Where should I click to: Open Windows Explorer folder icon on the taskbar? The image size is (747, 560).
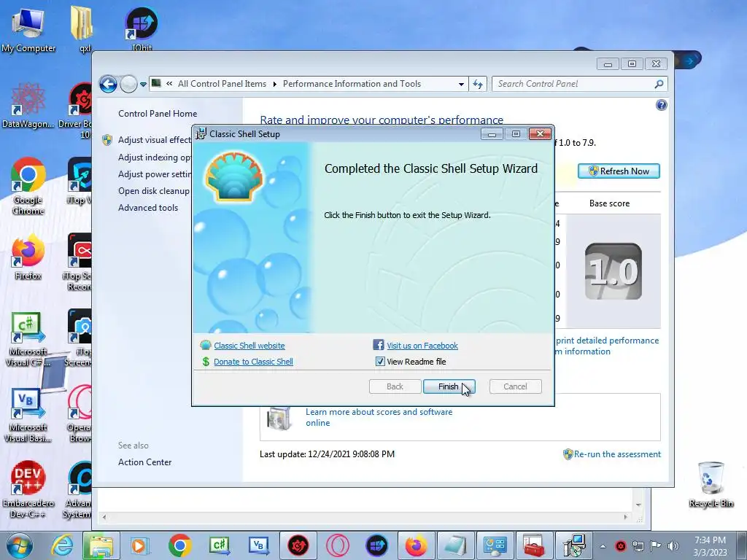101,545
